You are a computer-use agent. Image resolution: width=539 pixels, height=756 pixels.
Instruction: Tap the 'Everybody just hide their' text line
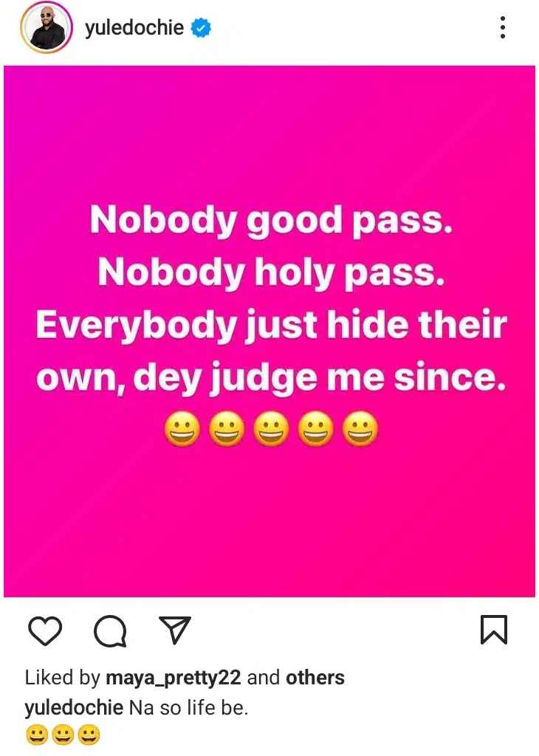click(x=271, y=325)
